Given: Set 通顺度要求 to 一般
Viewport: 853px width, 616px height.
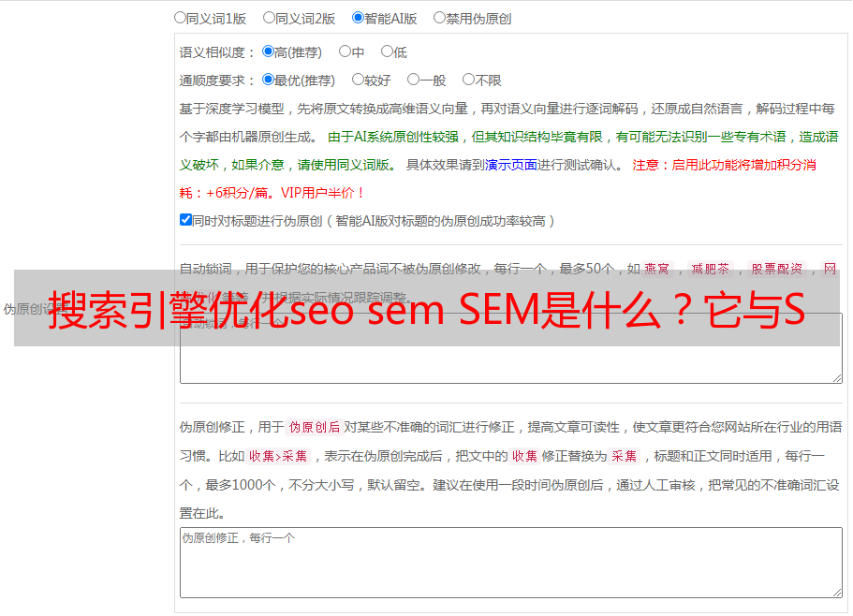Looking at the screenshot, I should (414, 80).
